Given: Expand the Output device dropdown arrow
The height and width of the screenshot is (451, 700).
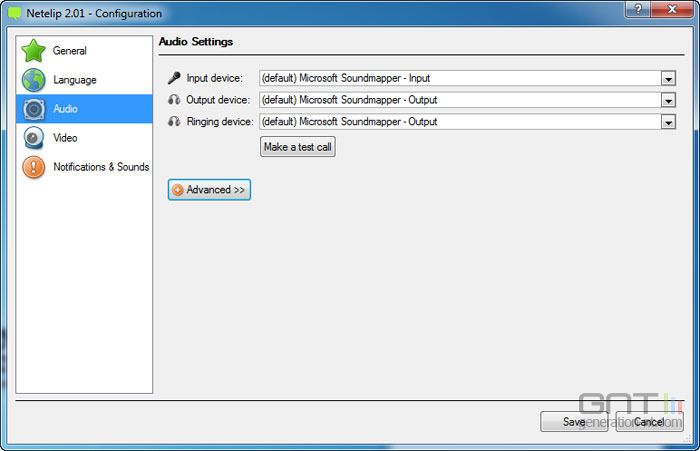Looking at the screenshot, I should (x=668, y=100).
